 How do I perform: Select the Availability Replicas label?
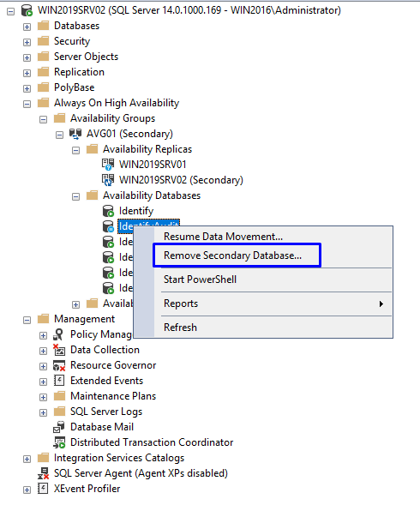pyautogui.click(x=147, y=149)
